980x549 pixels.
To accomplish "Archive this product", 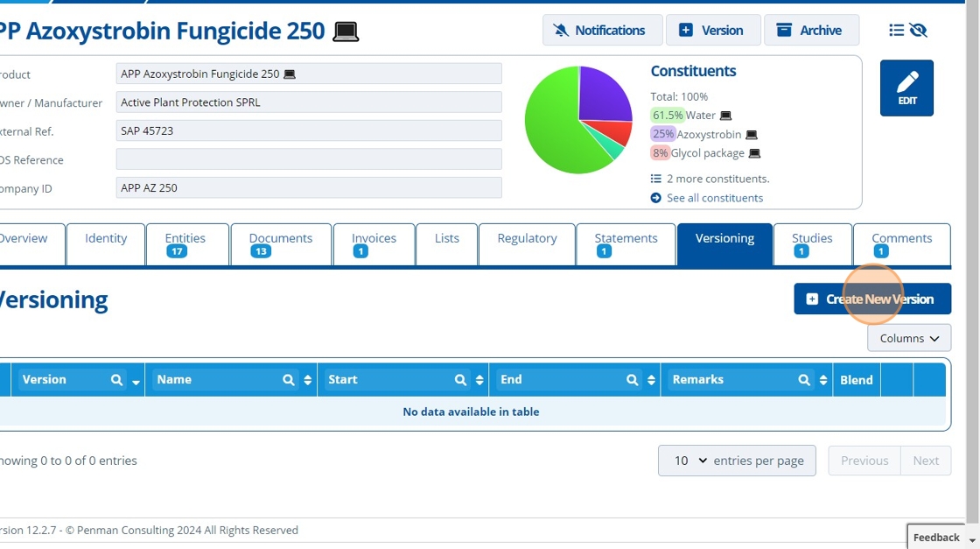I will coord(811,30).
